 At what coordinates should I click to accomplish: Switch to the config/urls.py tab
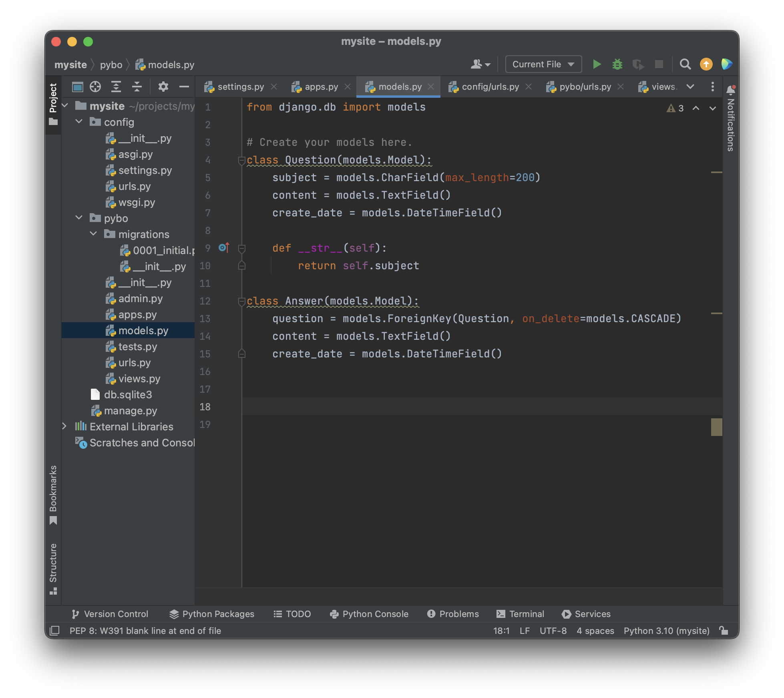(490, 87)
